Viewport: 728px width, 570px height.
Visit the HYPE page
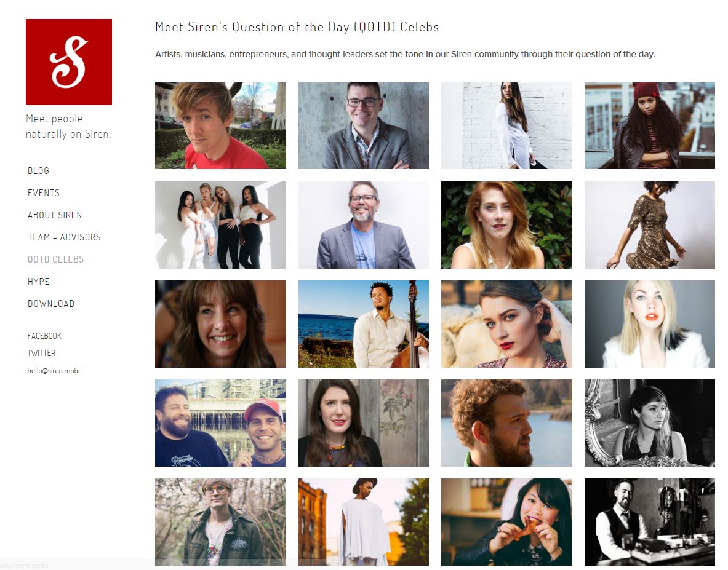tap(39, 282)
